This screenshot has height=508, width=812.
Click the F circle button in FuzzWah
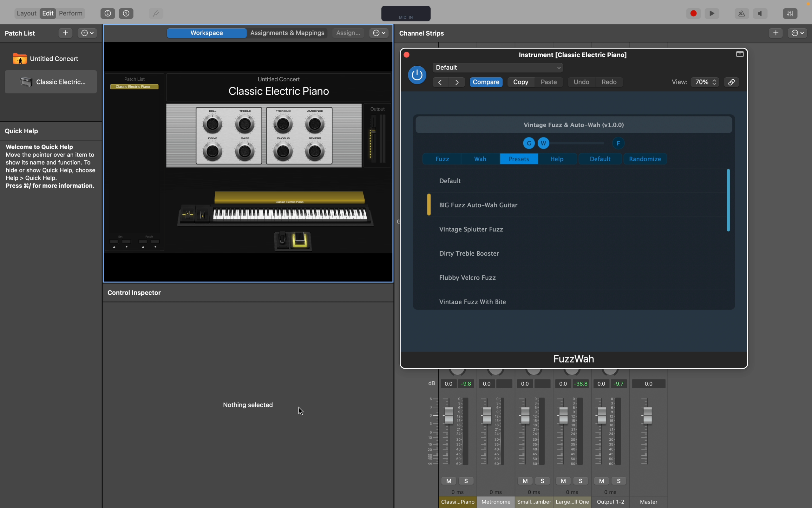coord(619,144)
